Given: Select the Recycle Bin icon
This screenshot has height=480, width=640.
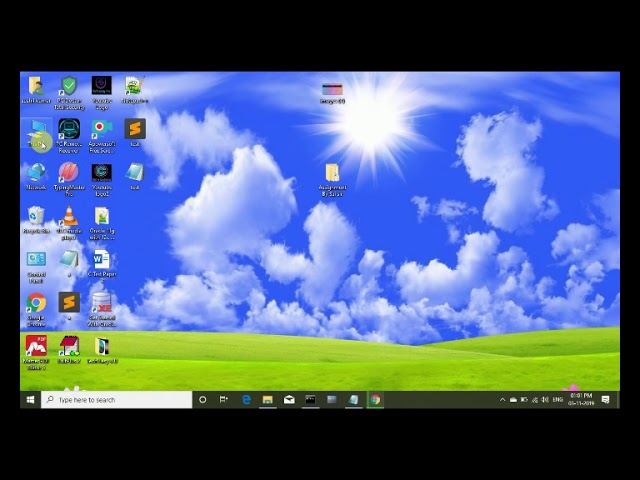Looking at the screenshot, I should click(36, 220).
